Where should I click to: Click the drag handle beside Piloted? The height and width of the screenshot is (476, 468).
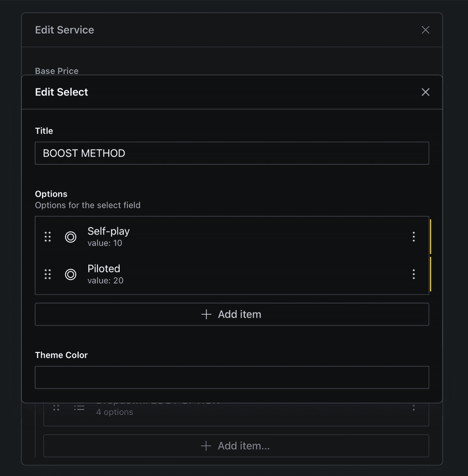click(48, 274)
